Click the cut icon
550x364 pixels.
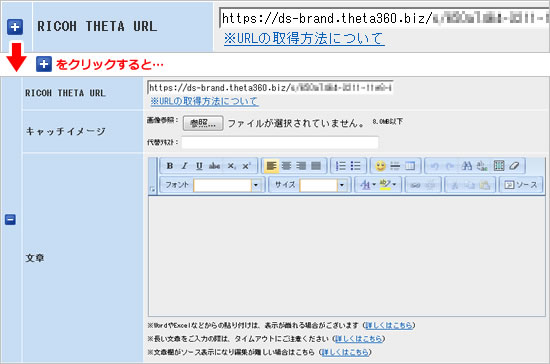455,185
